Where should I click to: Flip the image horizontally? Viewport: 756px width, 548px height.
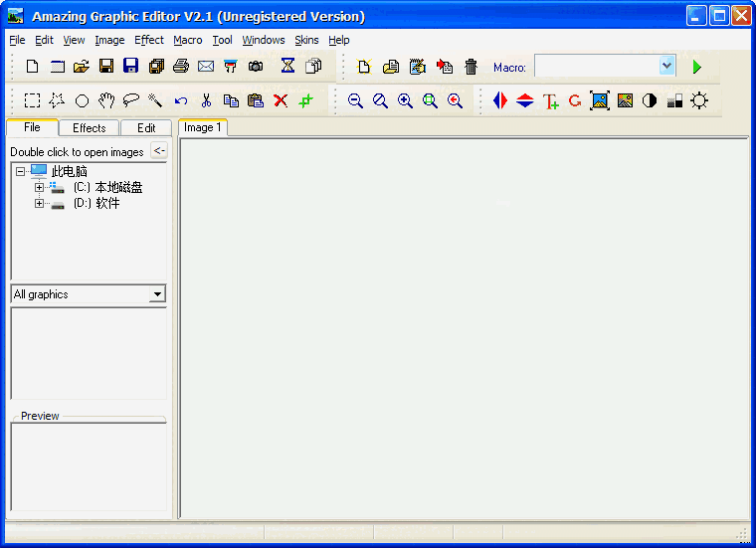[x=500, y=100]
